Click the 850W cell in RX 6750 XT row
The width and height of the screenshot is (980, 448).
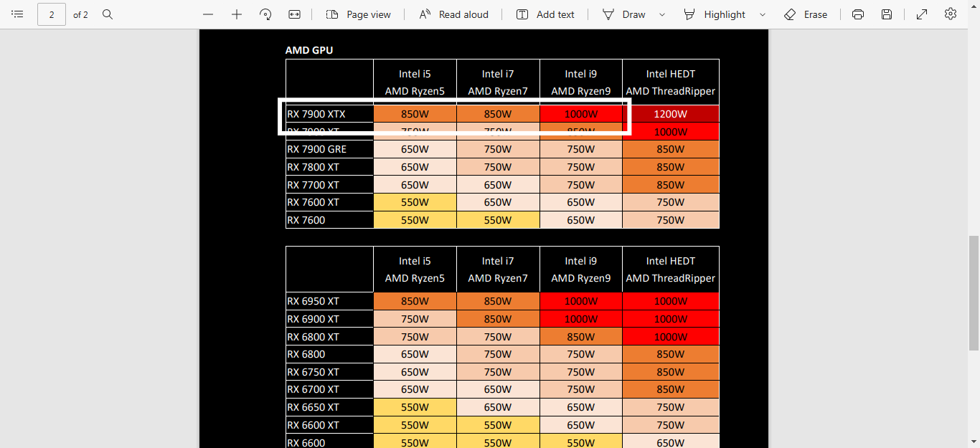[x=671, y=372]
